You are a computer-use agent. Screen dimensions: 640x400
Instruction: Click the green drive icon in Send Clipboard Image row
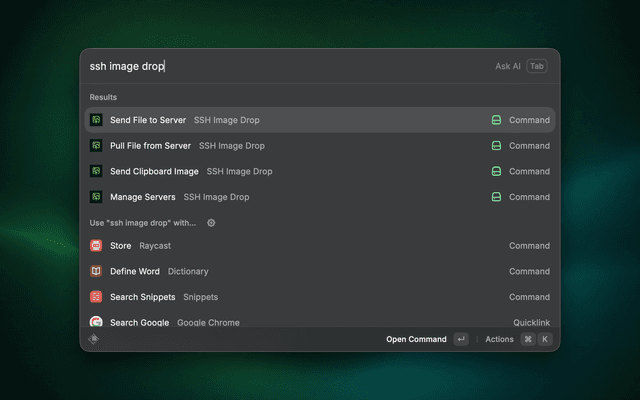coord(496,171)
